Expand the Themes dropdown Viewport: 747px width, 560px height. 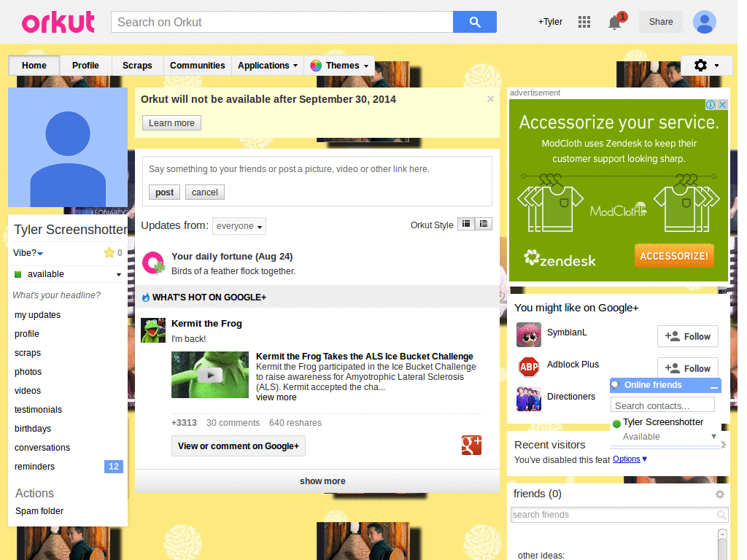[x=366, y=66]
